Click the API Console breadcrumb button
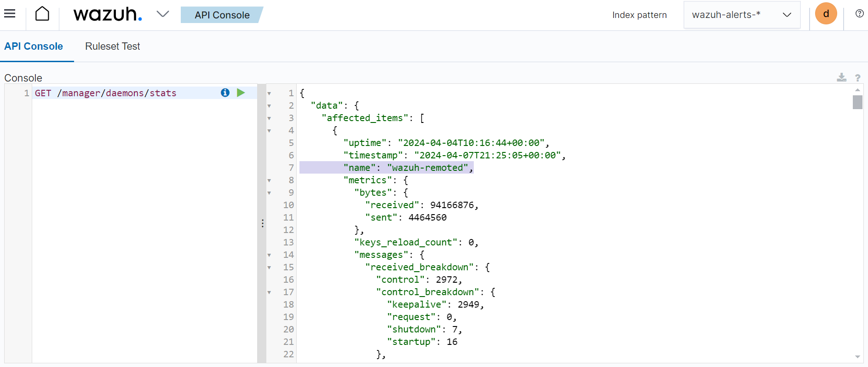 click(x=222, y=15)
